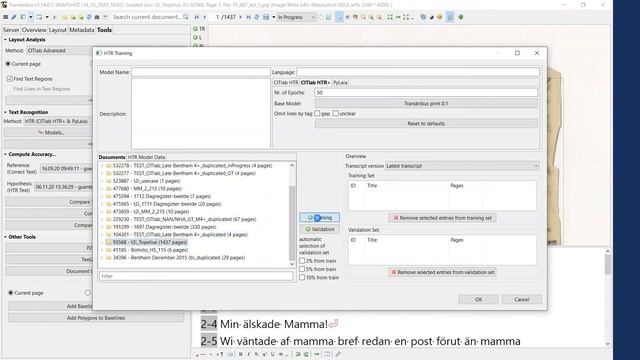
Task: Click the orange cube icon in the top toolbar
Action: click(440, 17)
